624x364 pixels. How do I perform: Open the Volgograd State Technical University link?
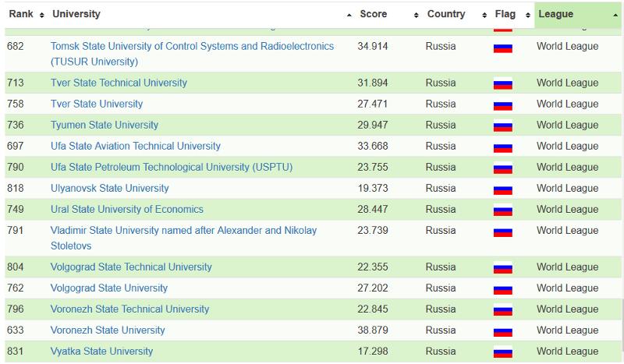pos(131,267)
